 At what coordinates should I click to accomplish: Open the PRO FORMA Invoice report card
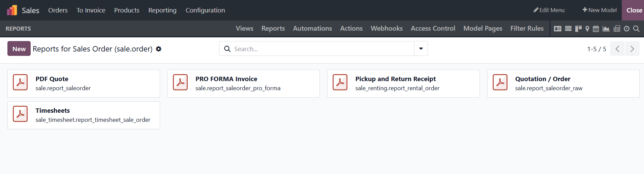point(243,83)
